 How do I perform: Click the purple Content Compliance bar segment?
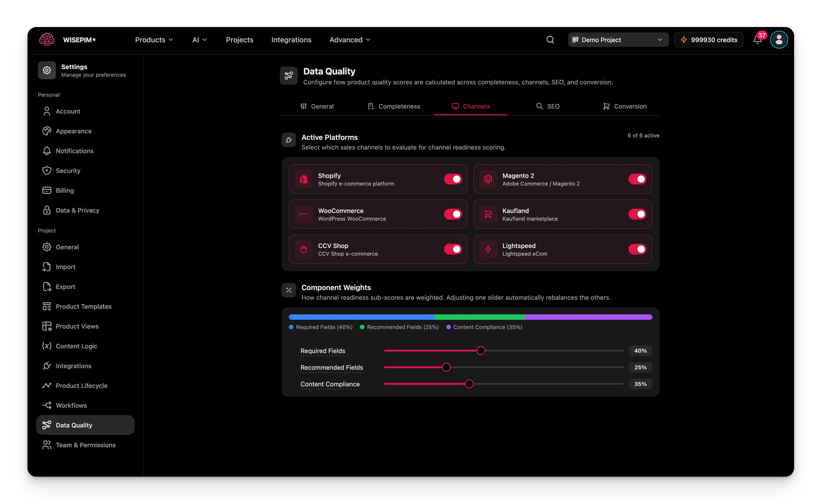[x=589, y=317]
